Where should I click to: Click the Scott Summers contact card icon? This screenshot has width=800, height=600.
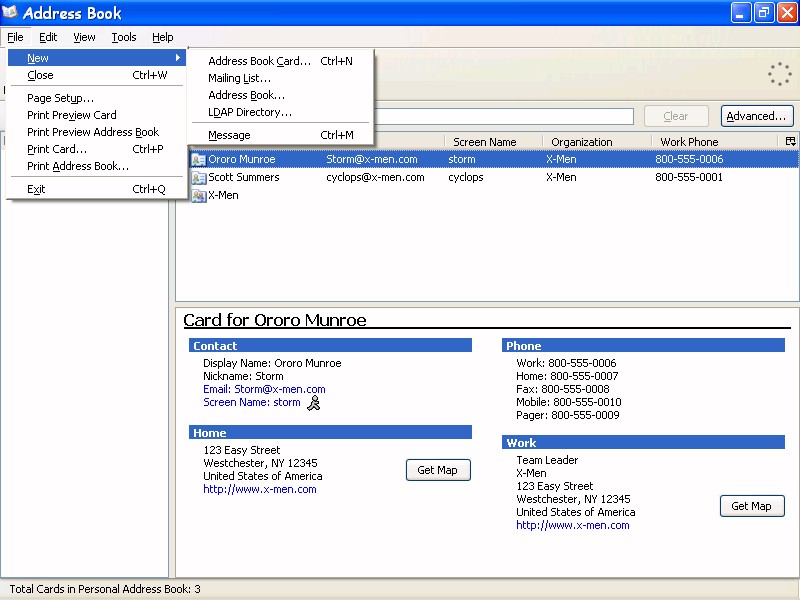pyautogui.click(x=198, y=178)
